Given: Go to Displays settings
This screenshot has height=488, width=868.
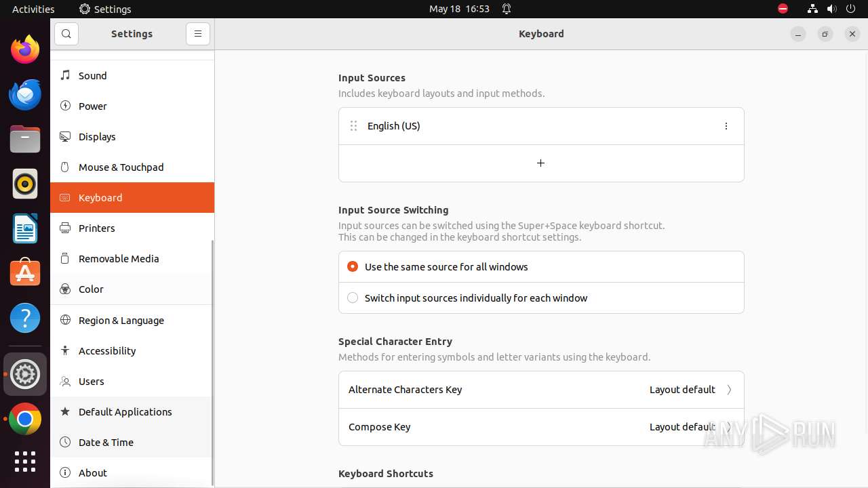Looking at the screenshot, I should click(x=132, y=136).
